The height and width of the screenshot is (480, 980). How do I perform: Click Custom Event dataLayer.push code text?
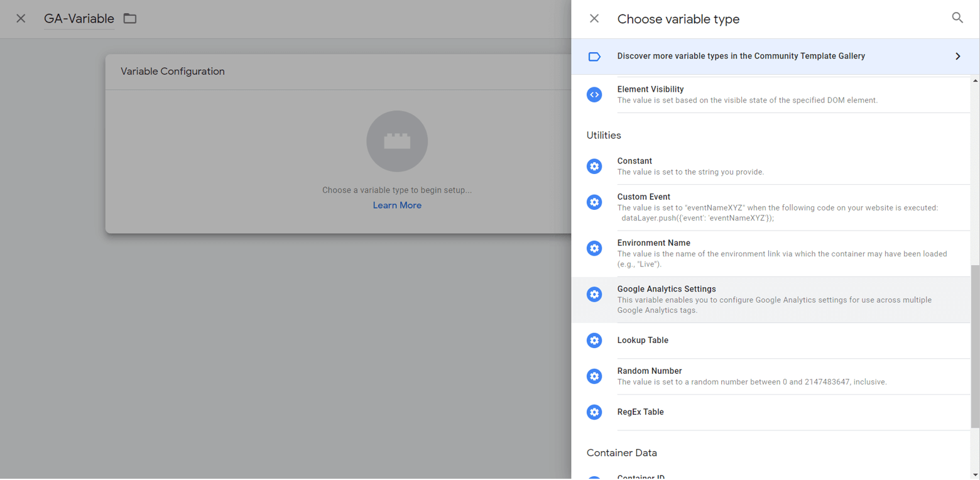[x=697, y=219]
